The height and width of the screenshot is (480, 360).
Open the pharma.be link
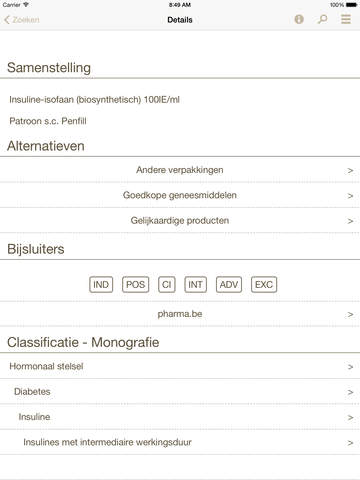[x=180, y=314]
